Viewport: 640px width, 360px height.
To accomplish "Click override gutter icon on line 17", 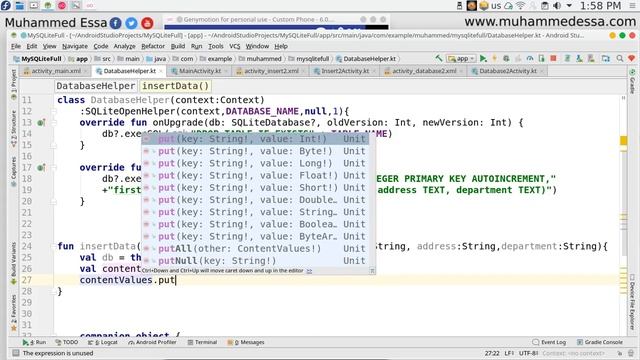I will (x=41, y=167).
